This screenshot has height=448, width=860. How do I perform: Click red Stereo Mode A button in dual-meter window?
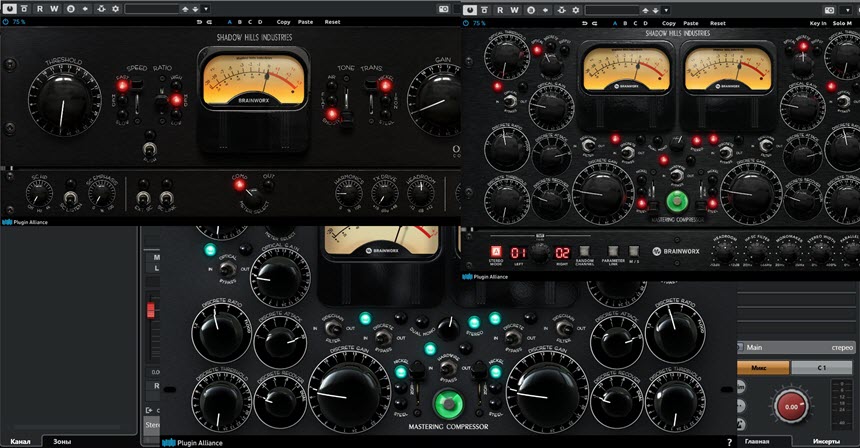coord(495,252)
